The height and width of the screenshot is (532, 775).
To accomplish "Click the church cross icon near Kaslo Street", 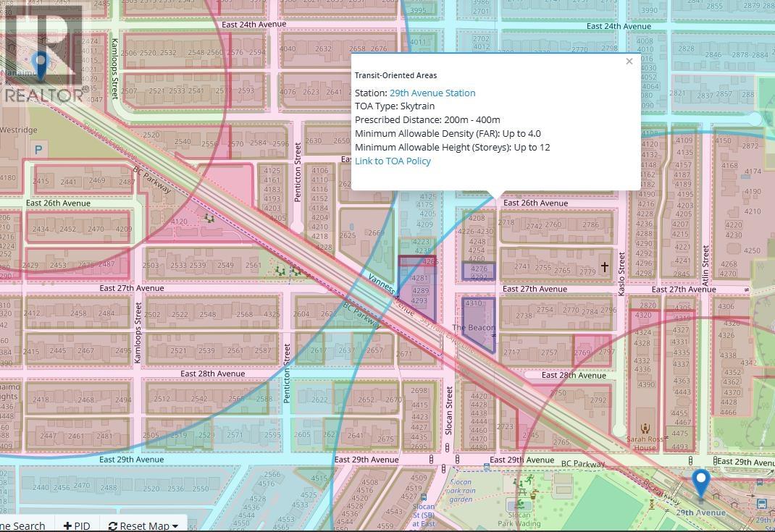I will tap(605, 267).
